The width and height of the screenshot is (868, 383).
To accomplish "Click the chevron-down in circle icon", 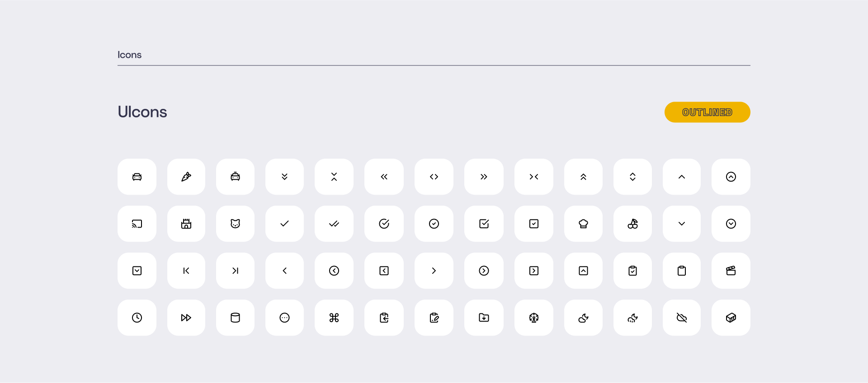I will pos(731,224).
